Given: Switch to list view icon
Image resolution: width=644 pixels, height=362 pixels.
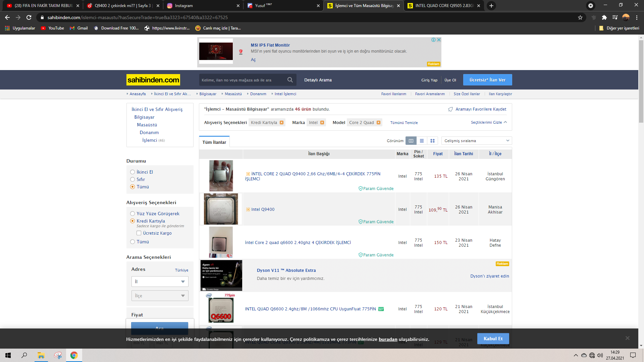Looking at the screenshot, I should pos(422,141).
